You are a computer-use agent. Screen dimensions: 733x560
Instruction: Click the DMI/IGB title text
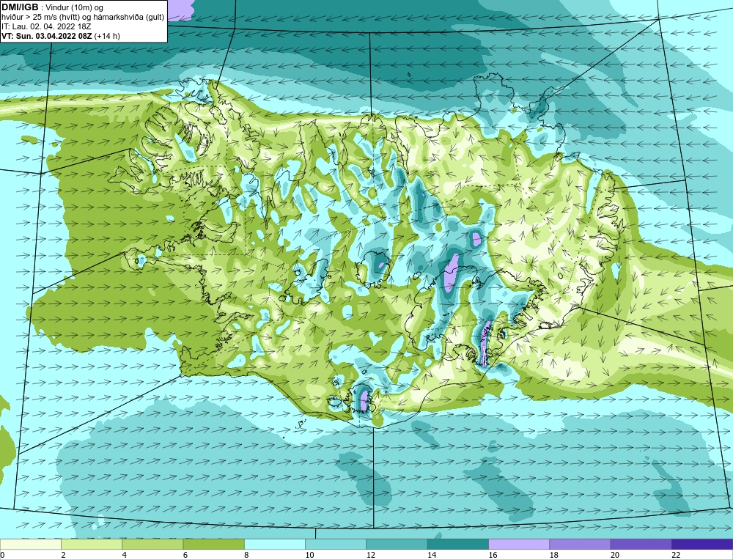(x=20, y=7)
